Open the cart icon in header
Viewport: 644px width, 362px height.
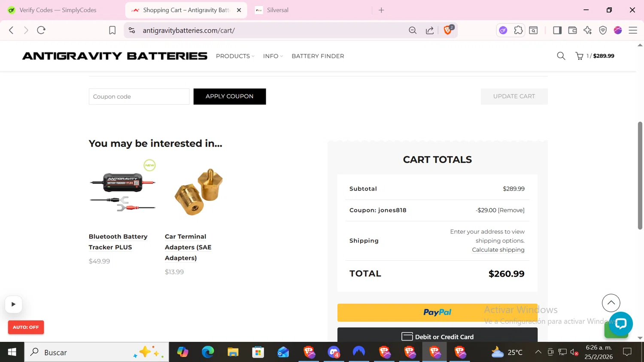(x=579, y=56)
